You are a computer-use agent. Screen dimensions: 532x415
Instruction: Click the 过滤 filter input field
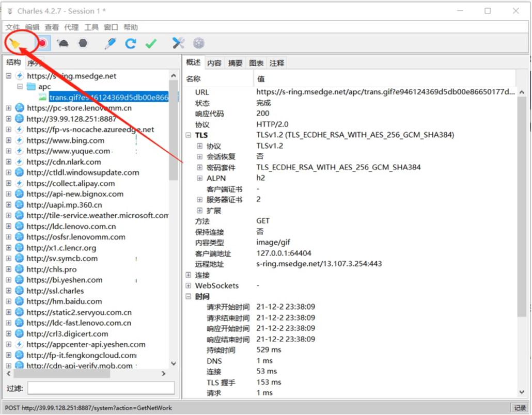(101, 388)
